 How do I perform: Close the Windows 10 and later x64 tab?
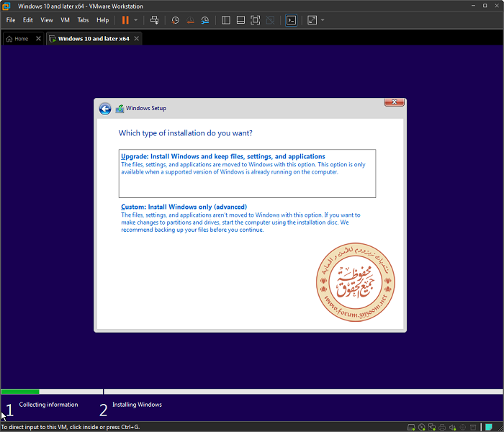point(137,39)
